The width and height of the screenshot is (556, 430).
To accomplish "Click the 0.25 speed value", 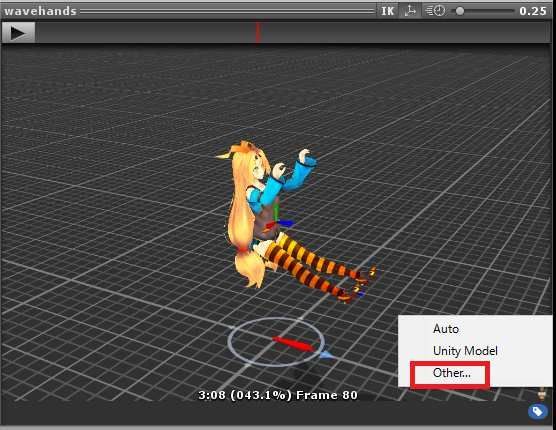I will click(533, 11).
